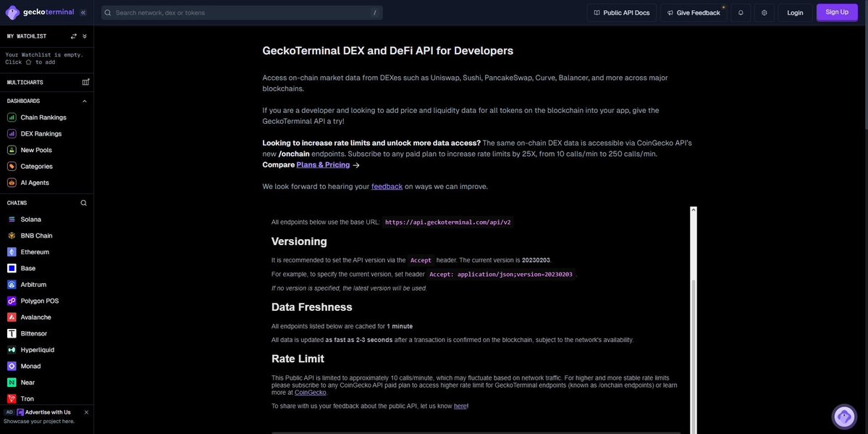Click the Hyperliquid chain icon

tap(12, 350)
